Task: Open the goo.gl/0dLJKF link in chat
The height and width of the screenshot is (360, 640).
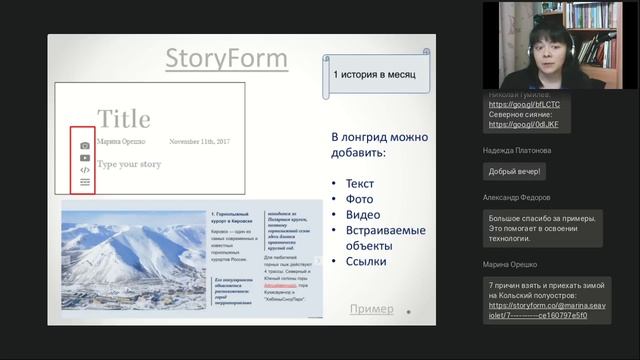Action: 524,124
